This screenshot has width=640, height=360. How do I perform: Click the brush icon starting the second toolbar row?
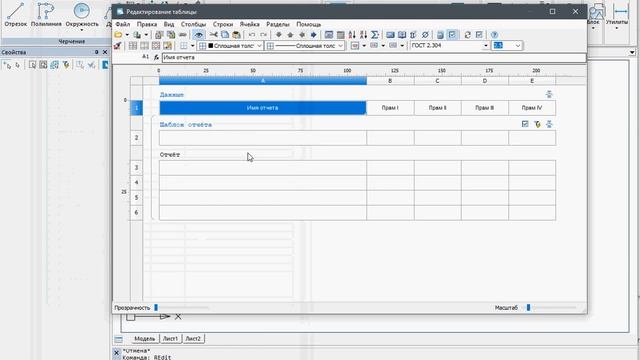point(118,46)
